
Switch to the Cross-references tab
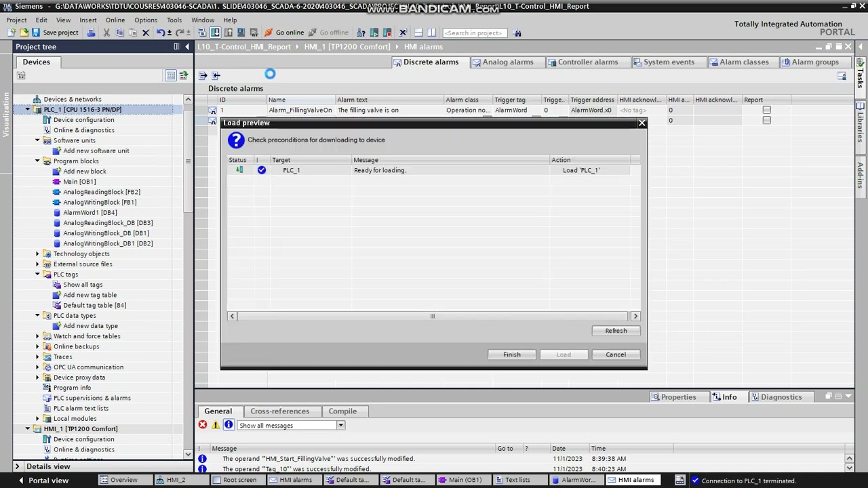[279, 411]
